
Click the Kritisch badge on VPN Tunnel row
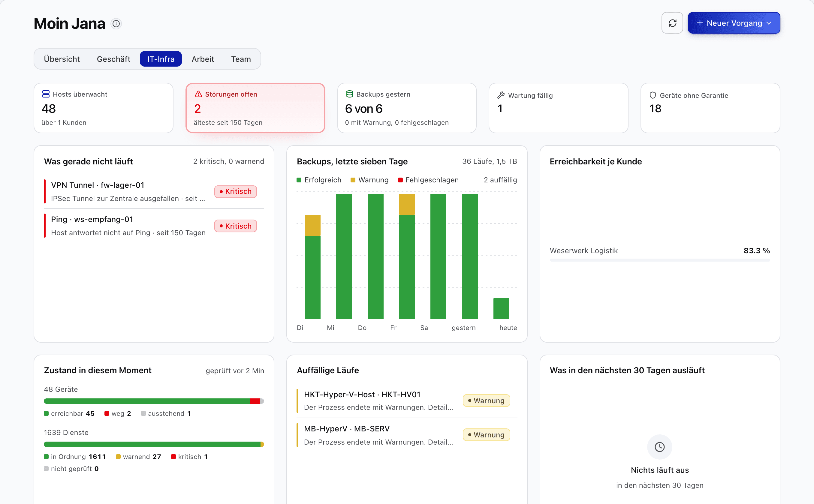235,192
